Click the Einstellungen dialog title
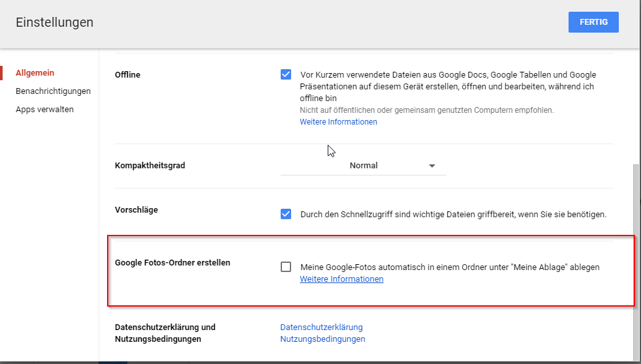Screen dimensions: 641x364 coord(55,23)
